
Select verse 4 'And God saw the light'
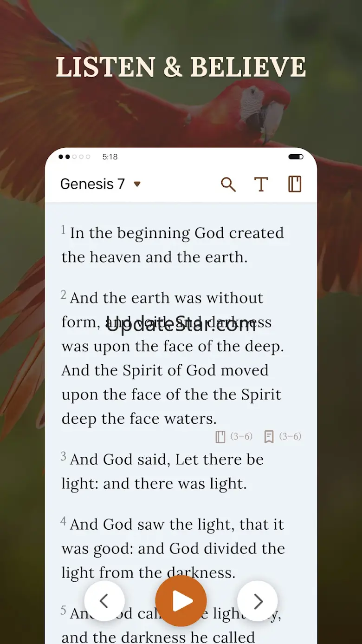173,548
